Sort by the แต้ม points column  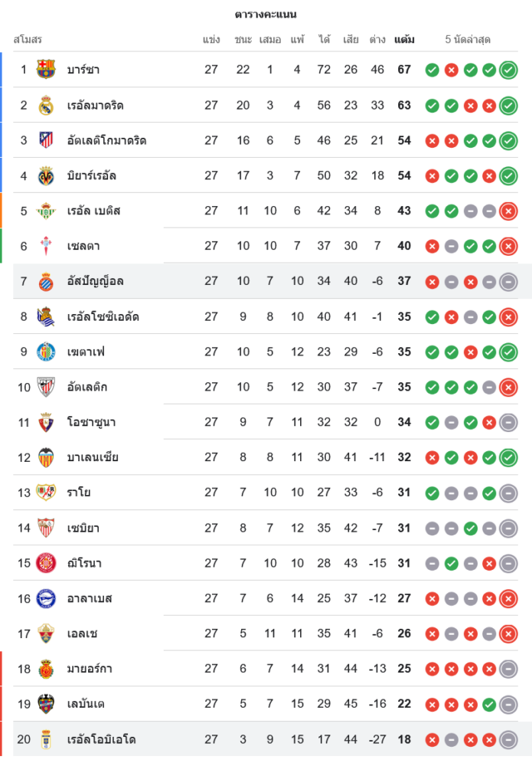(x=404, y=39)
